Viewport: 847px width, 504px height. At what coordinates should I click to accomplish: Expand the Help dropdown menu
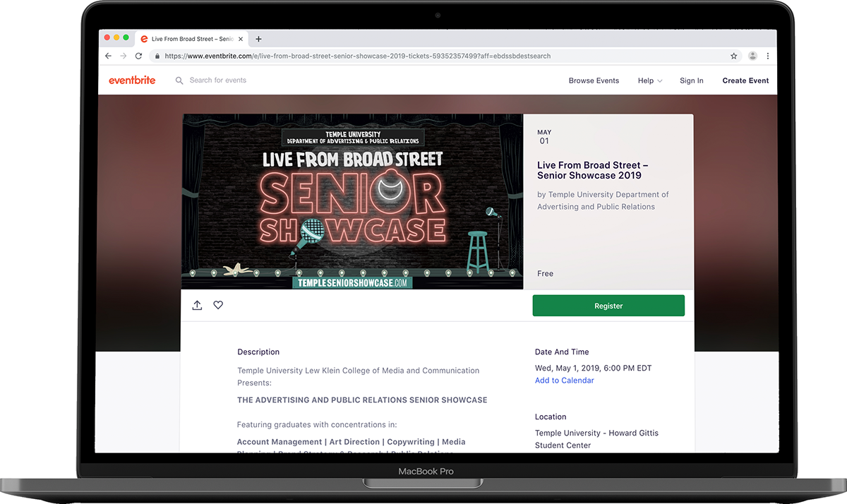pos(650,80)
